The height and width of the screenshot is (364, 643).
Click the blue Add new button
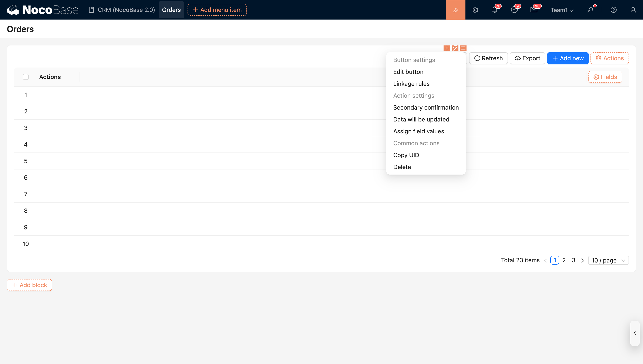point(568,58)
